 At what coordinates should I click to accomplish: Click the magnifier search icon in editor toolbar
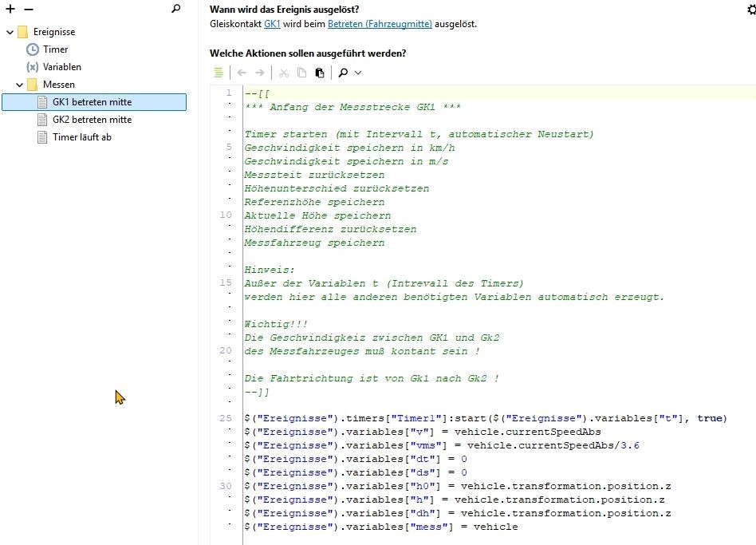pos(343,73)
